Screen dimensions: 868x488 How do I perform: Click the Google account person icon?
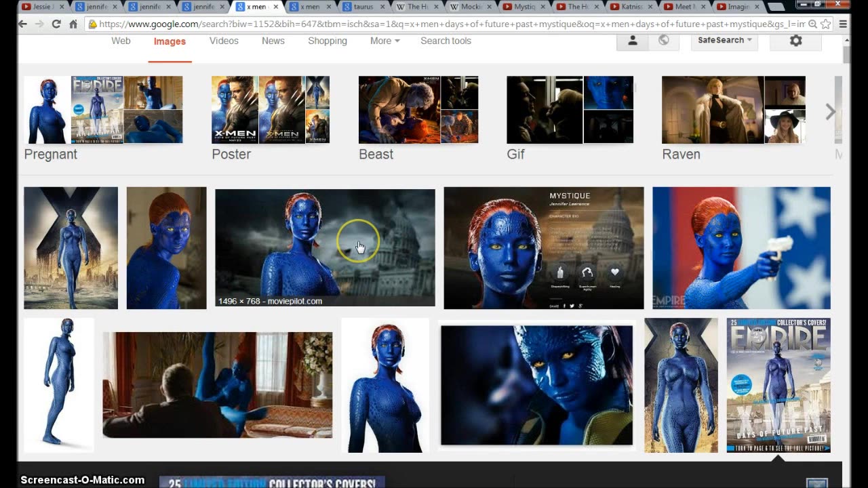click(x=633, y=41)
